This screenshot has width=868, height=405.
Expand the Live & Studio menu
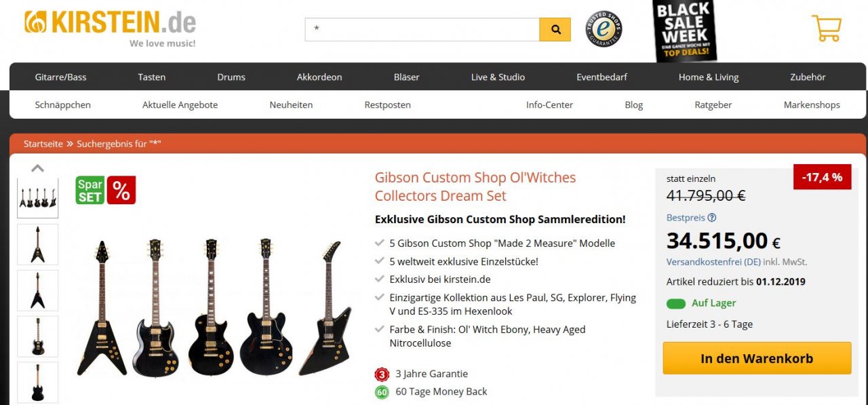(498, 77)
